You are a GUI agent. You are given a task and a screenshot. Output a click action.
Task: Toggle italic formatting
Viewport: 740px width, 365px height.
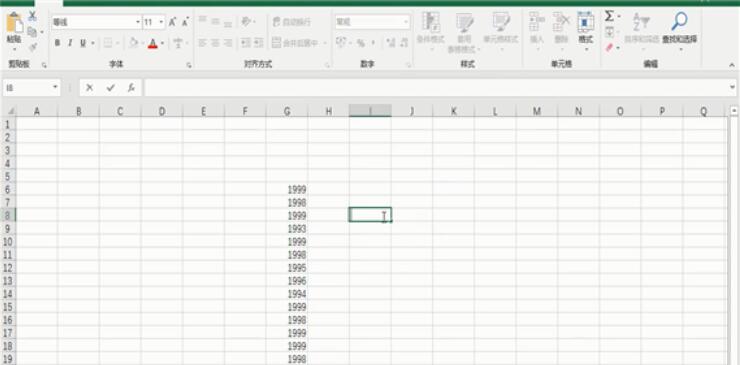coord(70,43)
